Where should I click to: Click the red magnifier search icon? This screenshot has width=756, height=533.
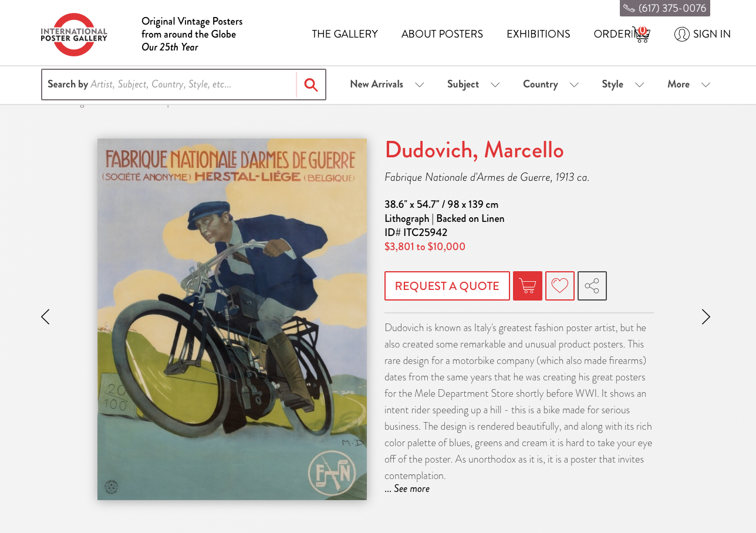pos(311,85)
